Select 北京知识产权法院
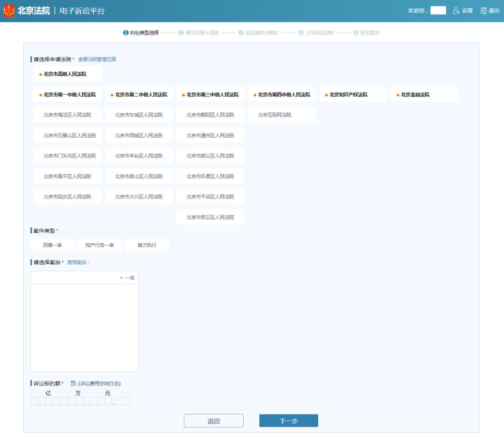 pos(353,94)
